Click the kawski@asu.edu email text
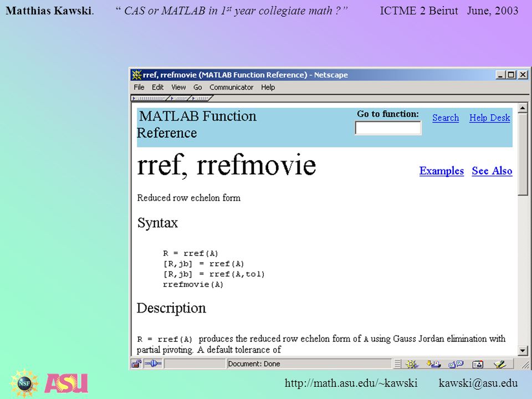Image resolution: width=532 pixels, height=399 pixels. pos(478,383)
